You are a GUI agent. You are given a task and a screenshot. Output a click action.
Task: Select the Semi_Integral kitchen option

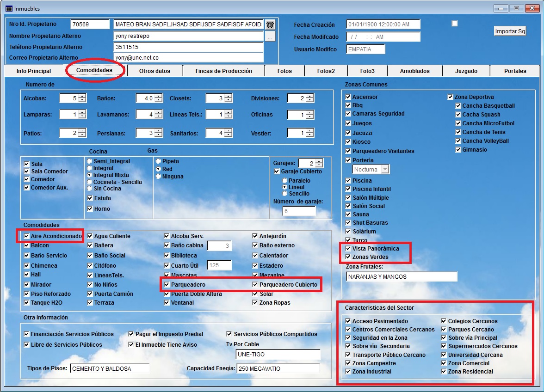[x=90, y=161]
